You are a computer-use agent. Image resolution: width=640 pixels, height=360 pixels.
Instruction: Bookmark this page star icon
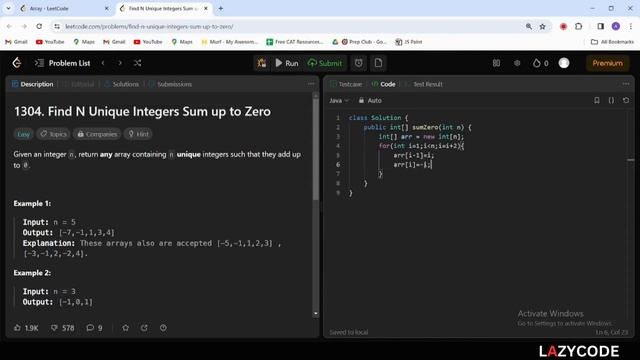pyautogui.click(x=542, y=27)
